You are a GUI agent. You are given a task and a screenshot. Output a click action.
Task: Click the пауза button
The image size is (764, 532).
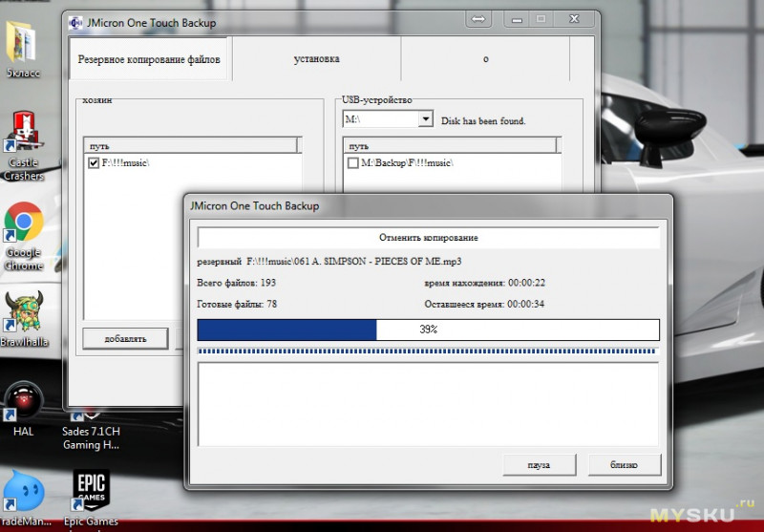click(539, 465)
